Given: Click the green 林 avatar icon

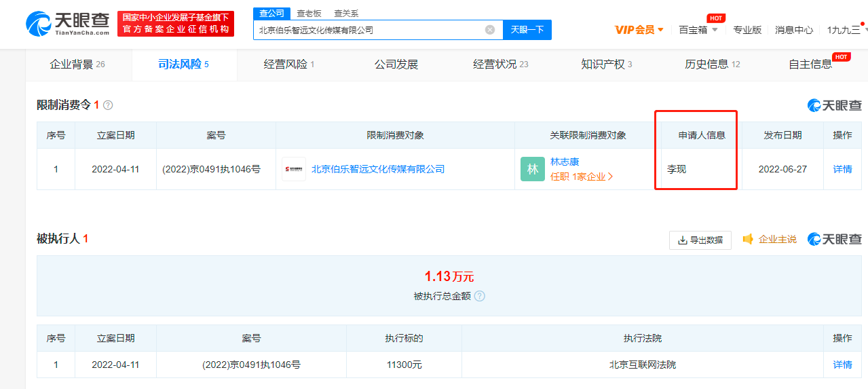Looking at the screenshot, I should (x=533, y=169).
